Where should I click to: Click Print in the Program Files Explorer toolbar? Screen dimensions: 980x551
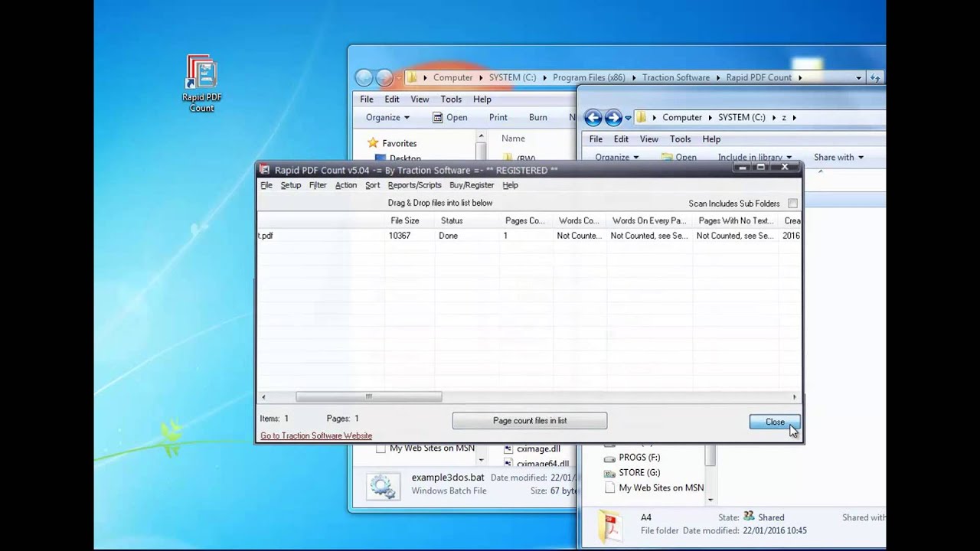pos(498,117)
